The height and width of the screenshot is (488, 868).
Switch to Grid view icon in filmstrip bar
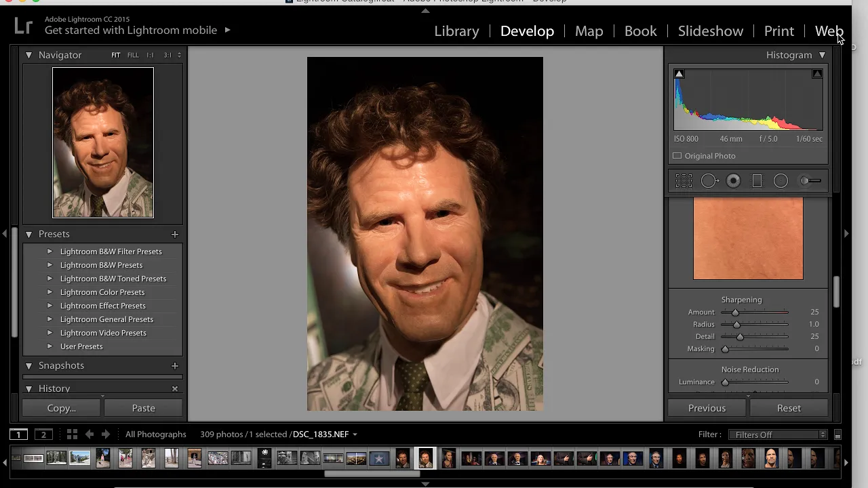pos(72,434)
